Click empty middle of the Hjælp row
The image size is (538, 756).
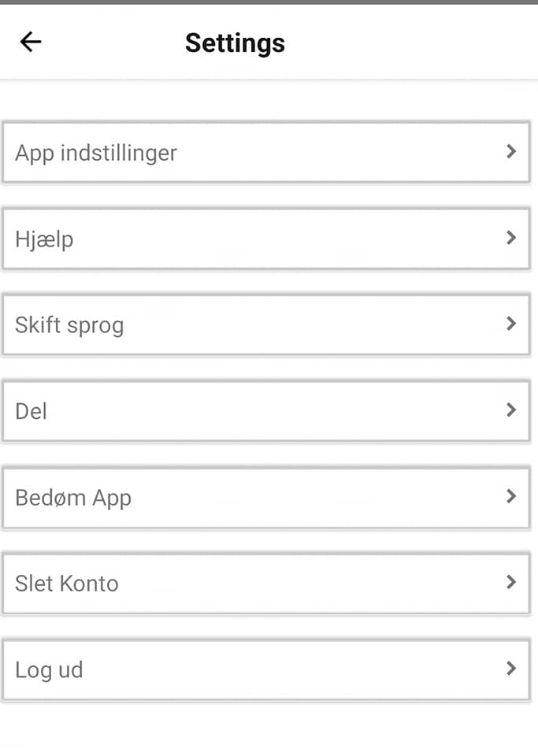click(268, 239)
